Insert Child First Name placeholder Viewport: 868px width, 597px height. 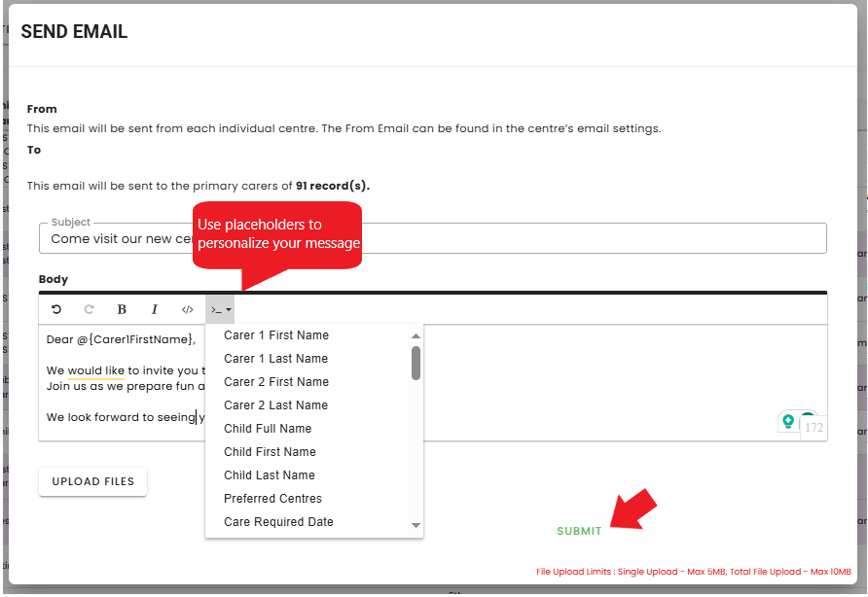pyautogui.click(x=270, y=451)
